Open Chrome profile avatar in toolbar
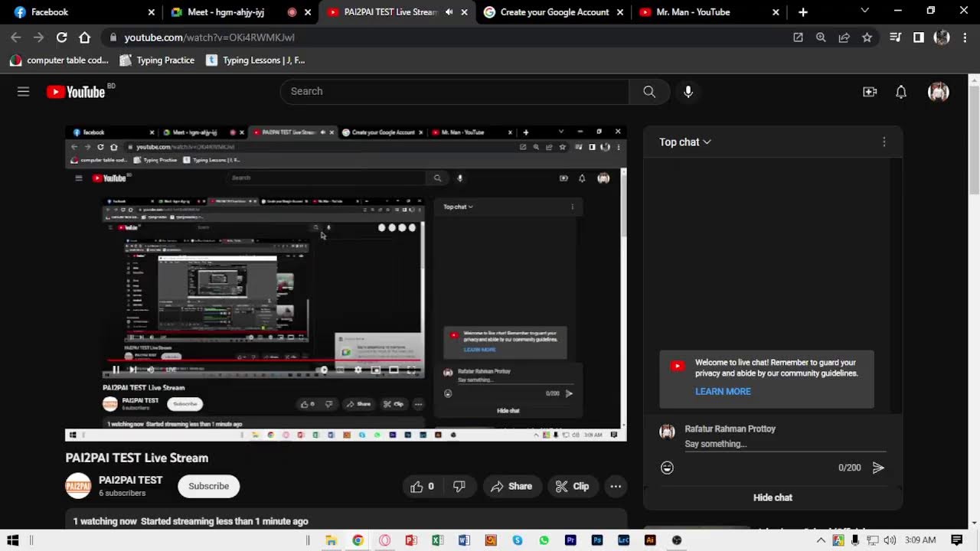 pyautogui.click(x=942, y=37)
